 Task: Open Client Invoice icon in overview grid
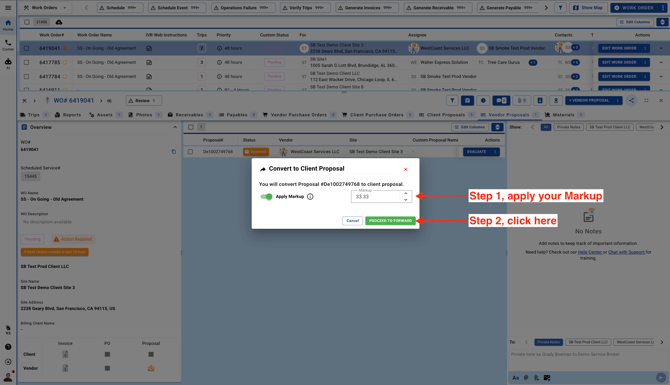click(65, 354)
